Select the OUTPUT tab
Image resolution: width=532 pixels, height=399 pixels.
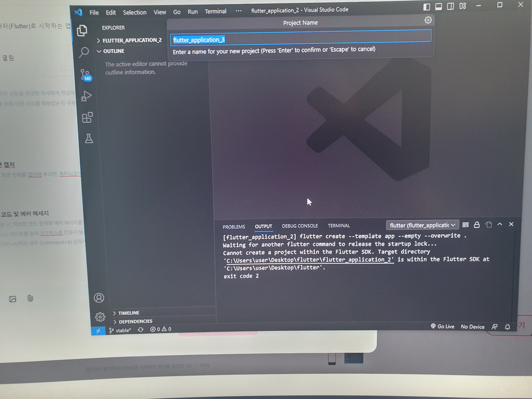[x=263, y=226]
